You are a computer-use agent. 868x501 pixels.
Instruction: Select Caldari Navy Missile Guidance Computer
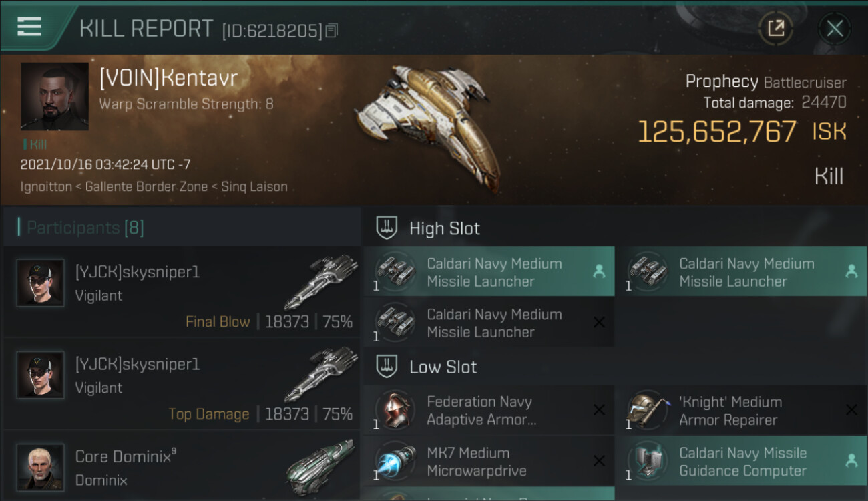point(741,462)
